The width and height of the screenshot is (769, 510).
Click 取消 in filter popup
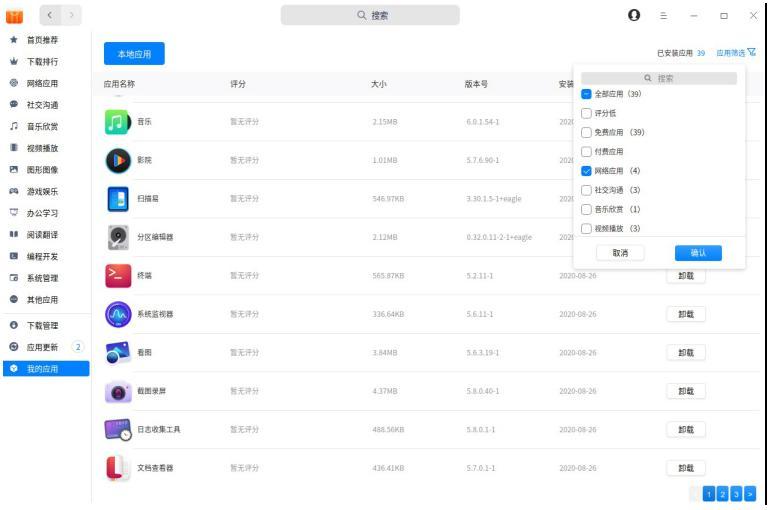tap(620, 253)
